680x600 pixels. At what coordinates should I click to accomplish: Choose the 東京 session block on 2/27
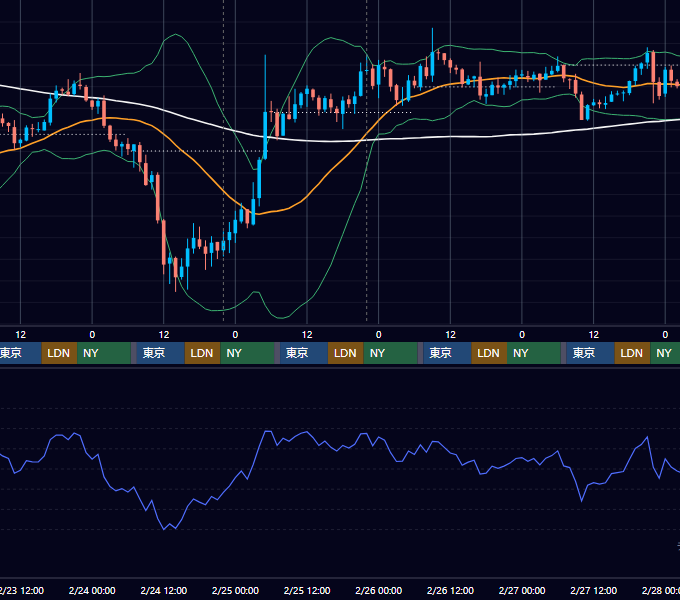tap(590, 353)
